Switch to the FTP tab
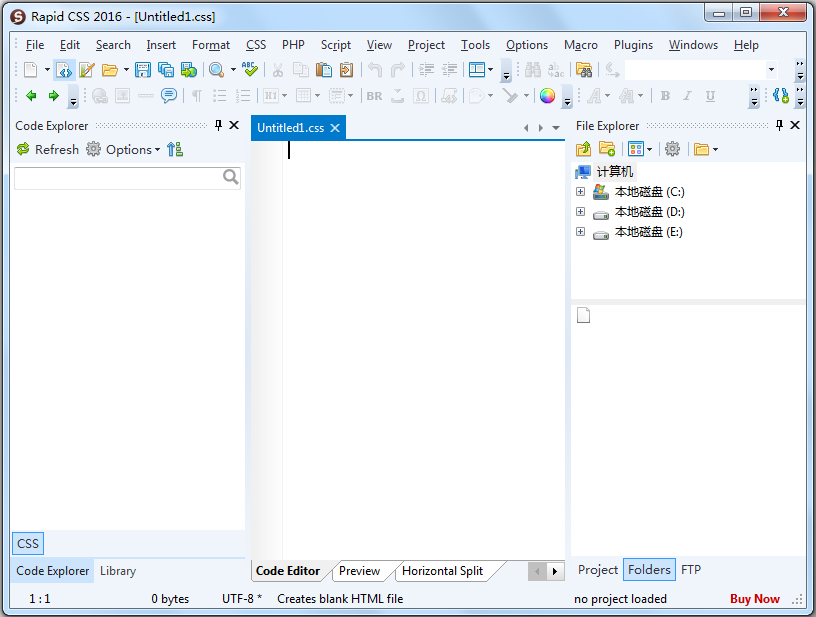 pyautogui.click(x=691, y=570)
